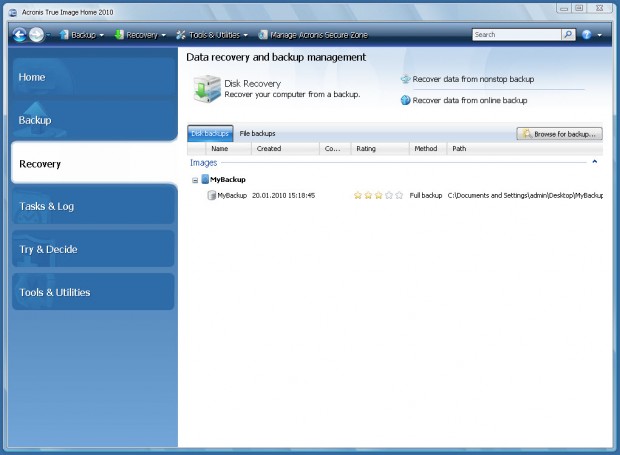Click the backup path C:\Documents and Settings

pos(525,195)
